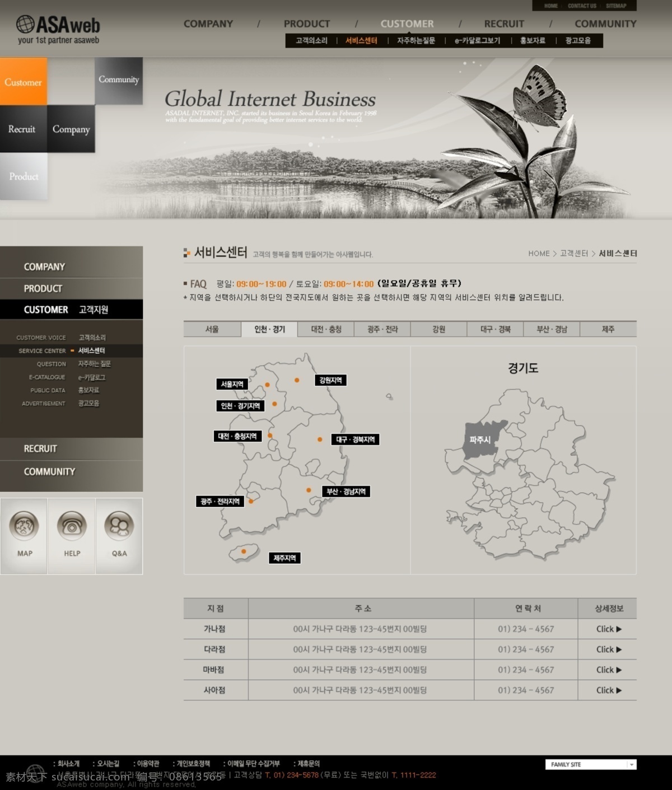Click the Click link for 사아점
This screenshot has width=672, height=790.
609,690
